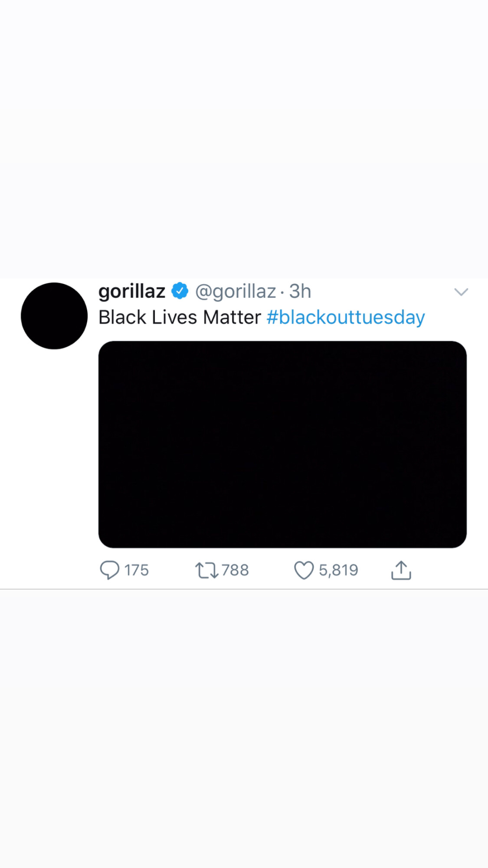Click the bold gorillaz display name
Image resolution: width=488 pixels, height=868 pixels.
click(x=132, y=291)
